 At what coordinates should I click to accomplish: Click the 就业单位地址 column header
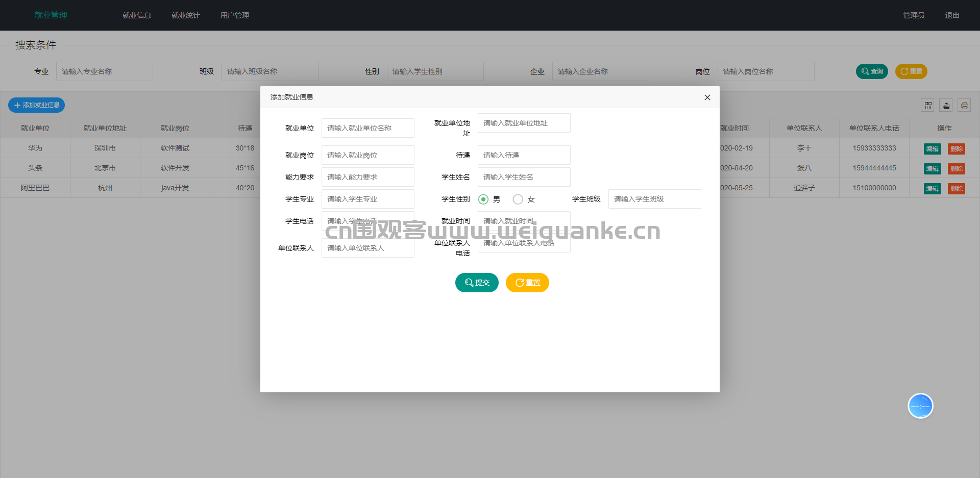click(105, 128)
